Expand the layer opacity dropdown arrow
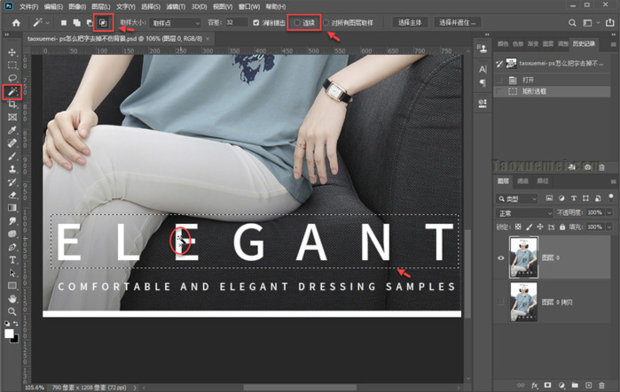Viewport: 620px width, 392px height. tap(609, 213)
